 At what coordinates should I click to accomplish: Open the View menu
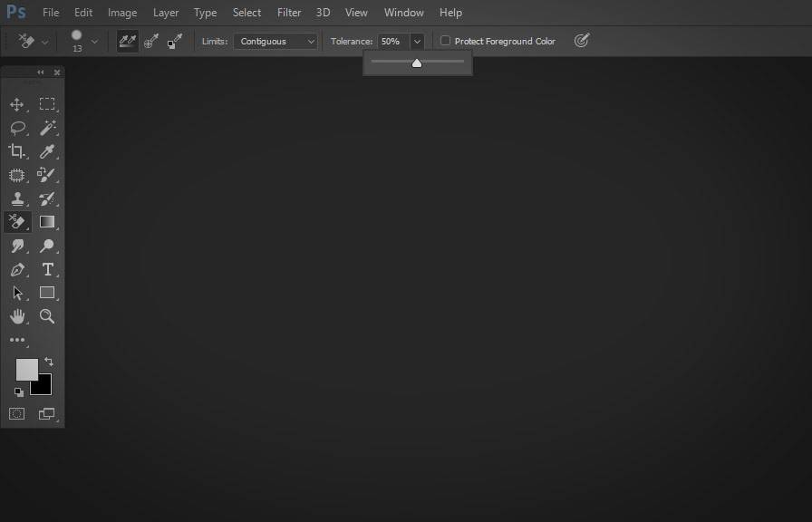356,13
